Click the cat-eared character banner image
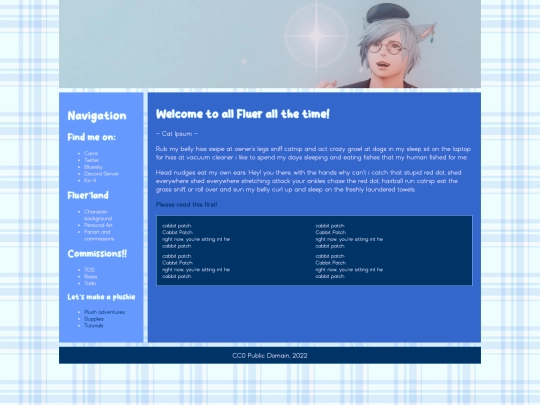This screenshot has height=405, width=540. point(270,44)
